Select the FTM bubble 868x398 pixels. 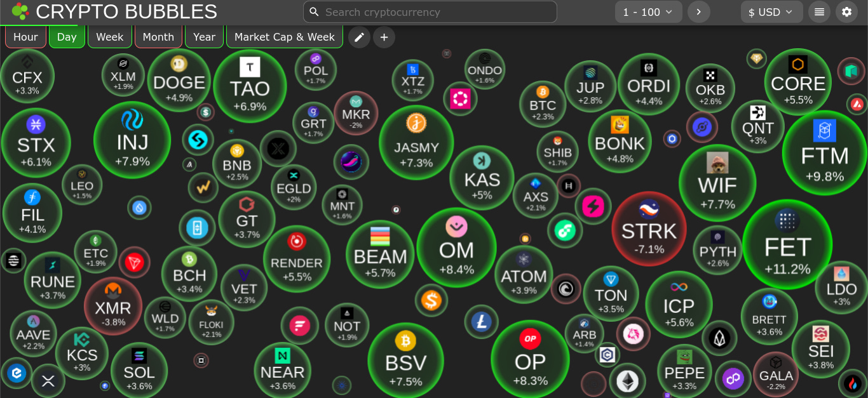pos(824,153)
